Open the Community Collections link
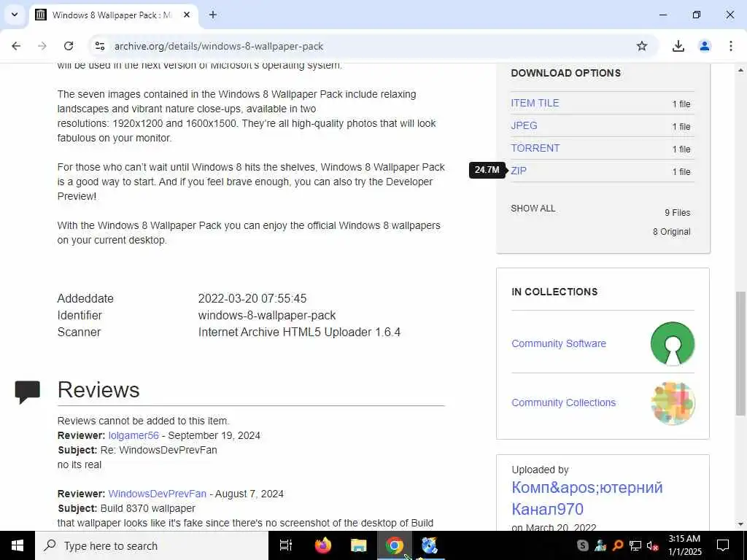This screenshot has width=747, height=560. [x=564, y=402]
